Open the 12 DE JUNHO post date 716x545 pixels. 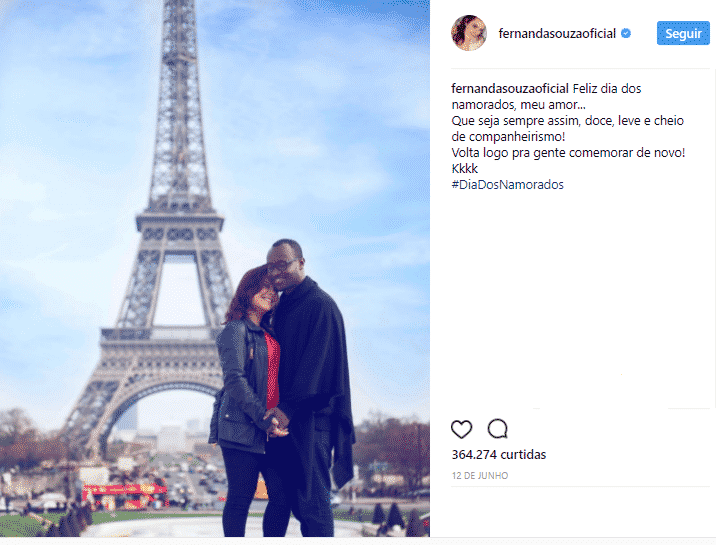[480, 476]
